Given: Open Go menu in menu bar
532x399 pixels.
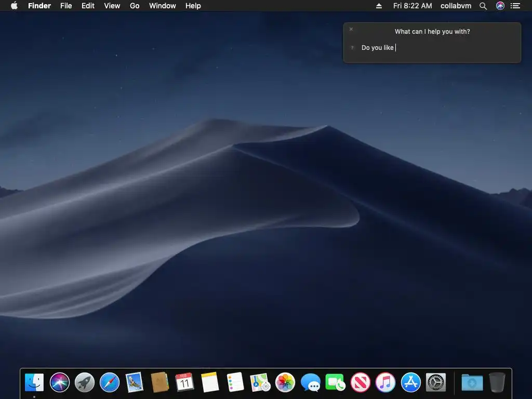Looking at the screenshot, I should [x=135, y=6].
